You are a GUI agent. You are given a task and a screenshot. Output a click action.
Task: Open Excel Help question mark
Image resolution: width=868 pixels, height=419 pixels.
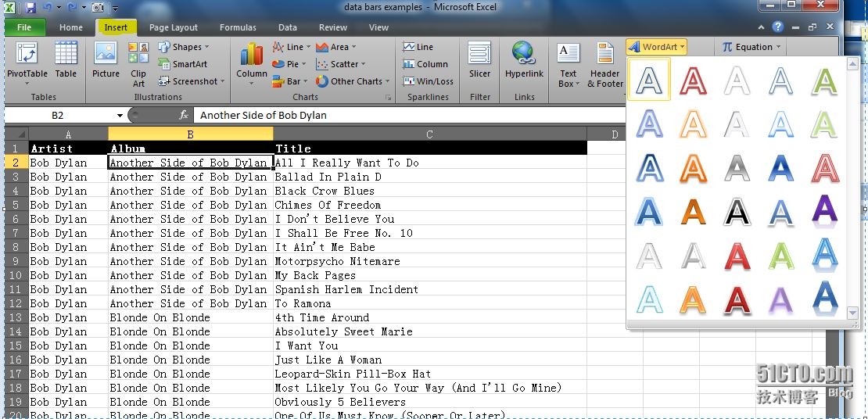[778, 27]
